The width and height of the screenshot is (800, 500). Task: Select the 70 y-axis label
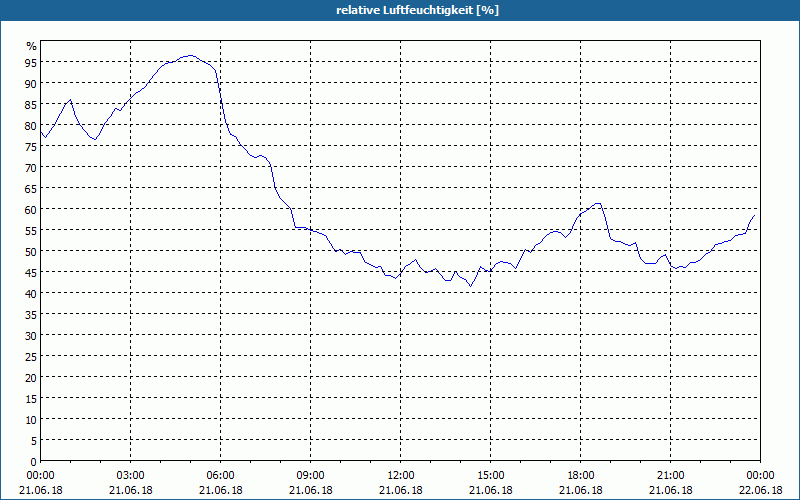[31, 167]
